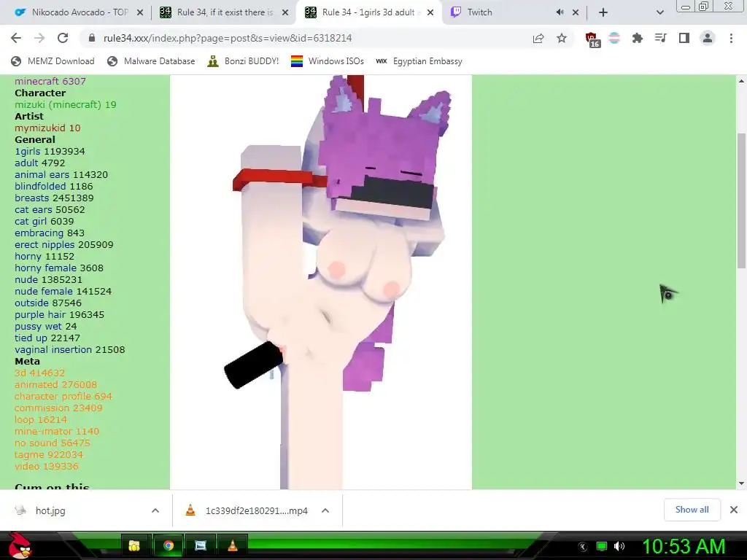Switch to 'Rule 34, if it exist' tab

point(224,12)
